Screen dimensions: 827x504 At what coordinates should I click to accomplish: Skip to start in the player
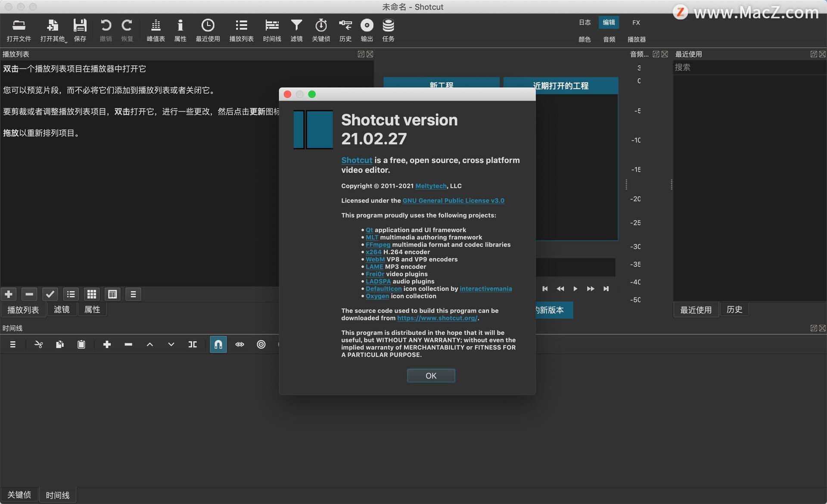pyautogui.click(x=545, y=289)
